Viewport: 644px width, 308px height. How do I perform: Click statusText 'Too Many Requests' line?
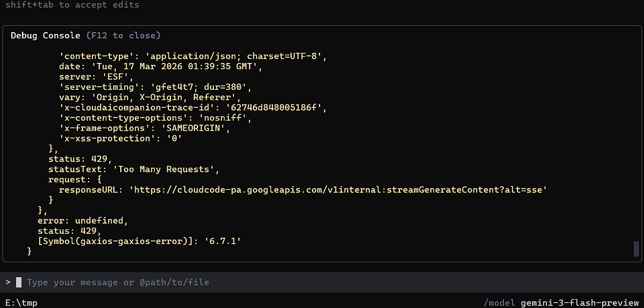point(133,169)
